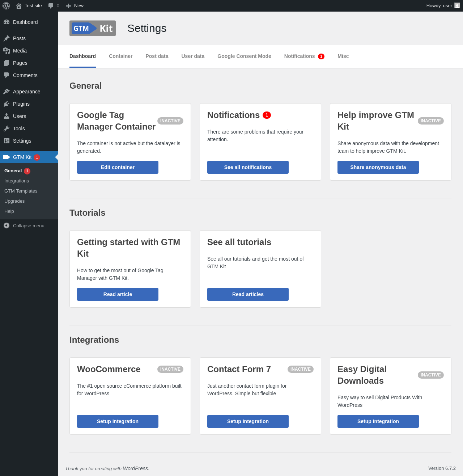Click the Settings sliders icon in the sidebar
Image resolution: width=463 pixels, height=476 pixels.
[7, 141]
